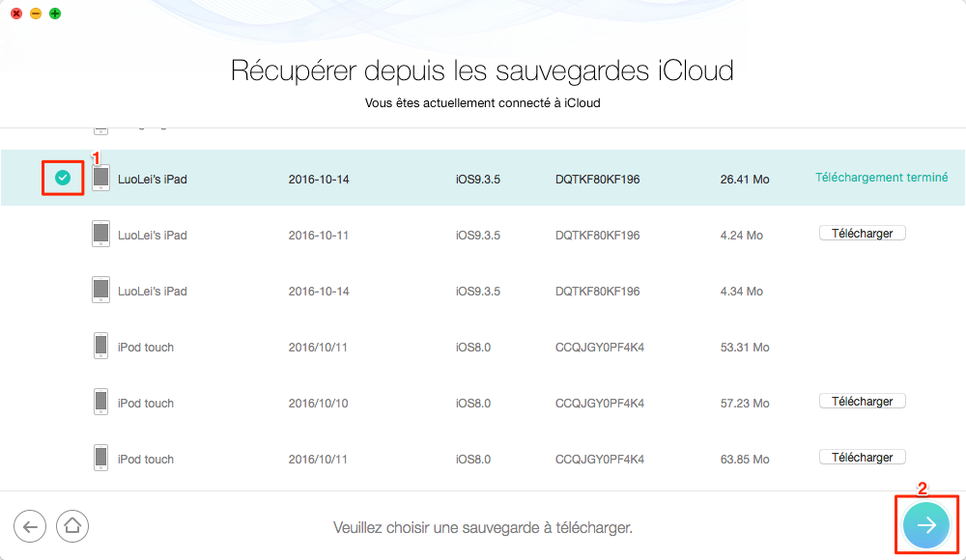Click the iOS8.0 version in the 57.23 Mo row

[473, 404]
